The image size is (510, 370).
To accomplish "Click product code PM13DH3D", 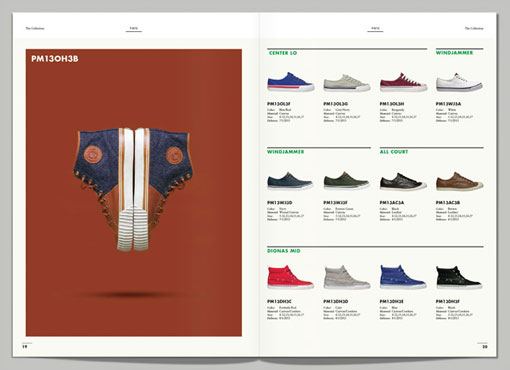I will pyautogui.click(x=336, y=301).
